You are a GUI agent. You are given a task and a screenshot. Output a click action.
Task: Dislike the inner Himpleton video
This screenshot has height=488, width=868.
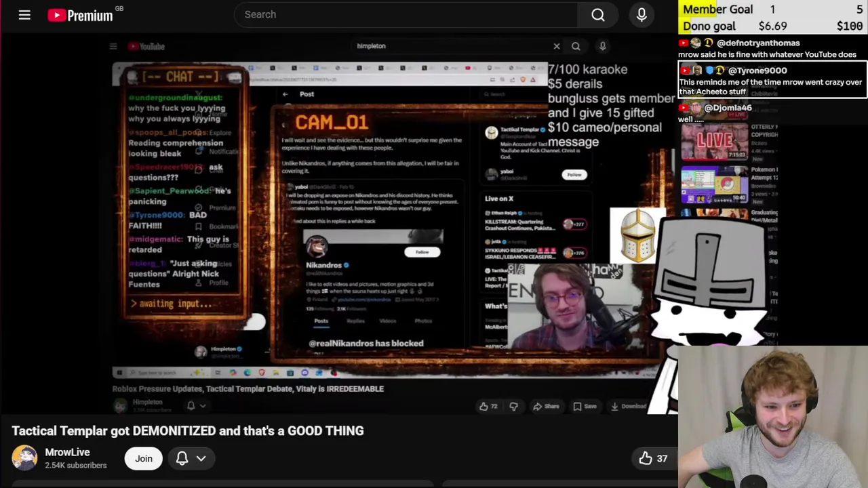[x=513, y=407]
